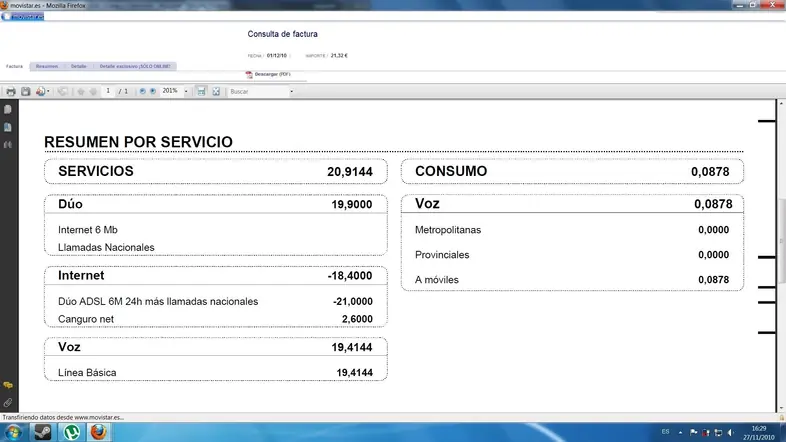Image resolution: width=786 pixels, height=442 pixels.
Task: Click the ES language indicator in taskbar
Action: pyautogui.click(x=665, y=431)
